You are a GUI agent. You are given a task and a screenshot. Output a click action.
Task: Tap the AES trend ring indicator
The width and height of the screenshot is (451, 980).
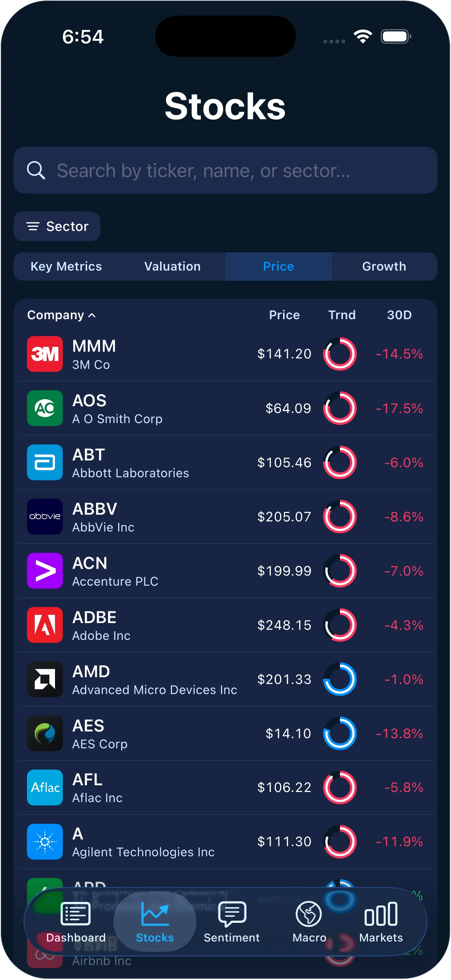click(340, 733)
